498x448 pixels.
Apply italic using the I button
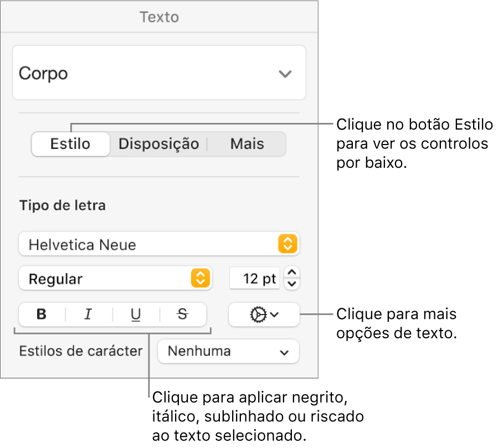[89, 315]
